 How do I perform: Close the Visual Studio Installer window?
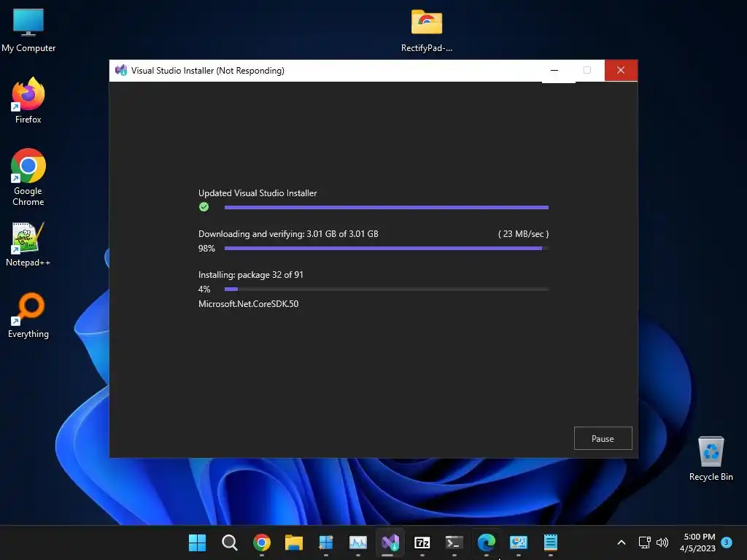621,70
